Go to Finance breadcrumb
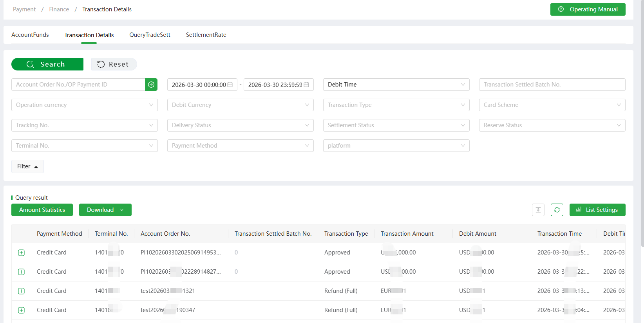Viewport: 644px width, 323px height. click(x=59, y=9)
